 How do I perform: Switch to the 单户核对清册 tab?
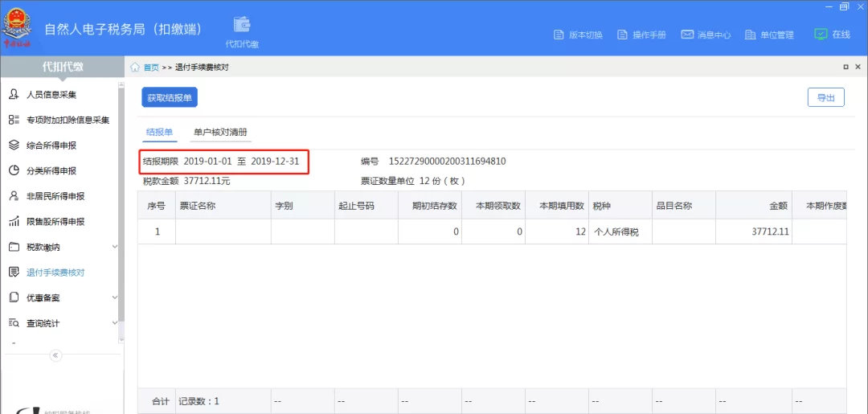coord(220,132)
